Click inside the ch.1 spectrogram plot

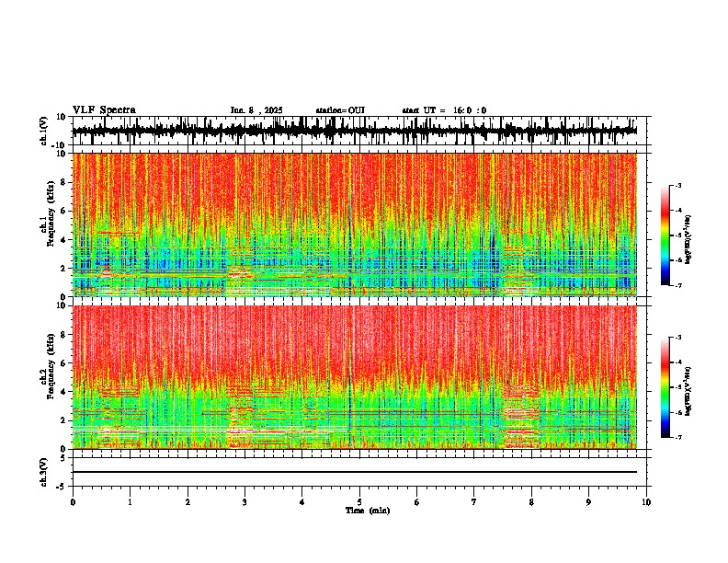pyautogui.click(x=355, y=224)
